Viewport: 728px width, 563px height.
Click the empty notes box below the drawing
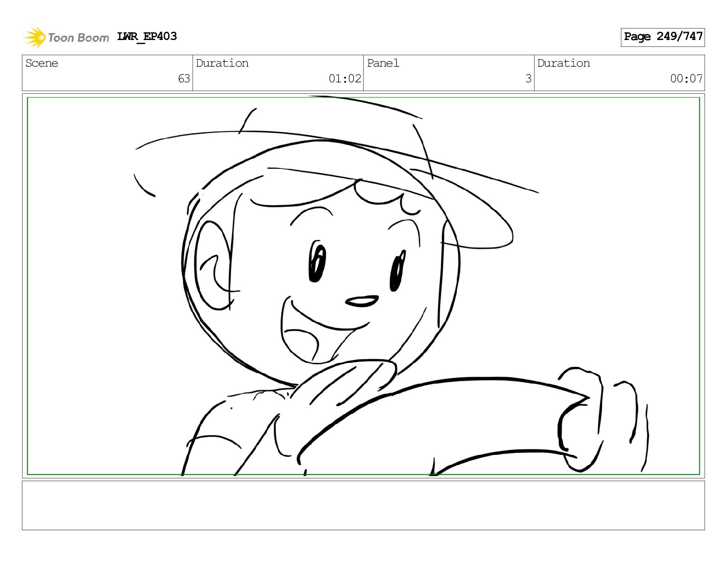click(363, 505)
